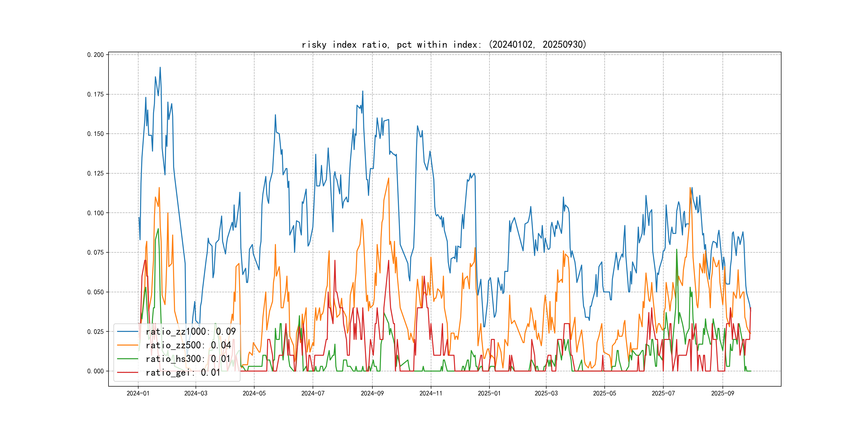Click the 2024-09 x-axis tick label
The width and height of the screenshot is (868, 434).
372,394
